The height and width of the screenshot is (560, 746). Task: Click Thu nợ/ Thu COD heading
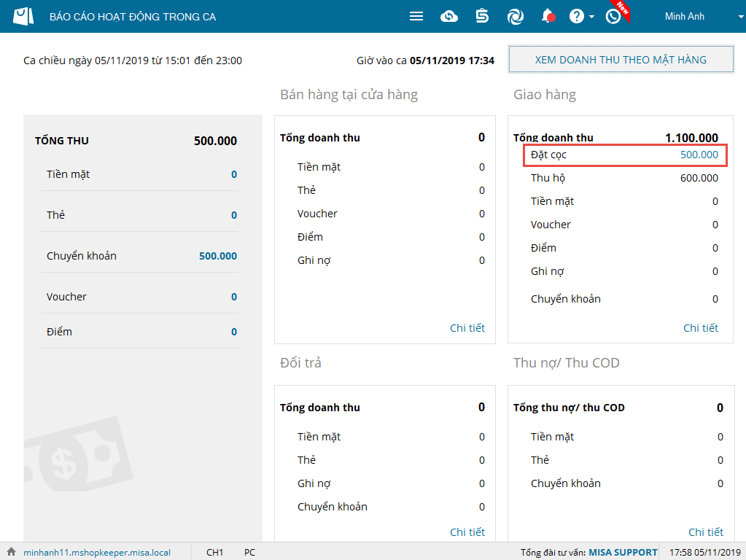click(x=566, y=363)
